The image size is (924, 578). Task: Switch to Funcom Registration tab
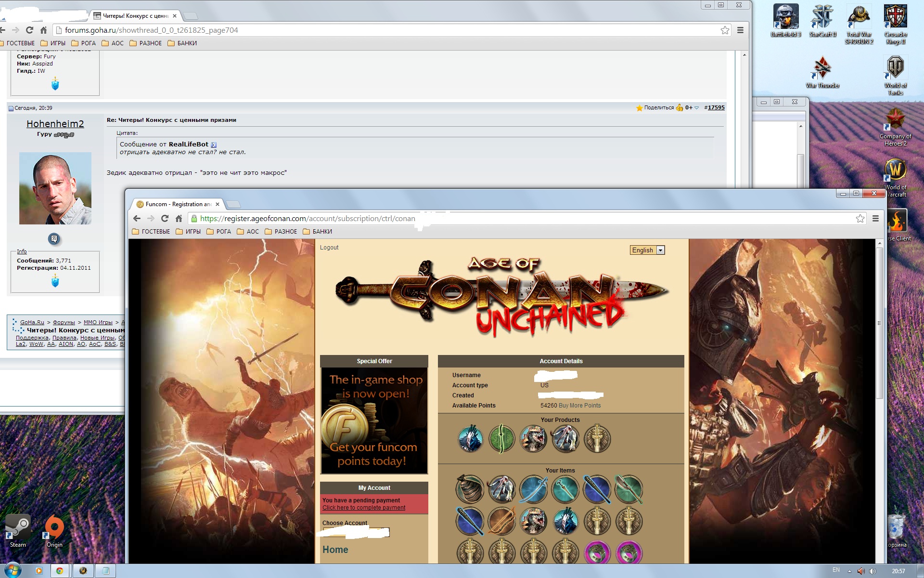[x=177, y=204]
